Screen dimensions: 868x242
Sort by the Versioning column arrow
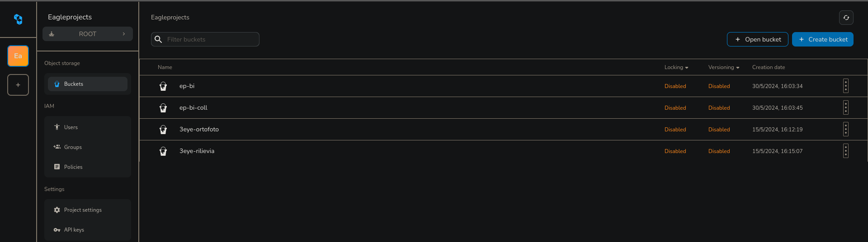(x=738, y=68)
